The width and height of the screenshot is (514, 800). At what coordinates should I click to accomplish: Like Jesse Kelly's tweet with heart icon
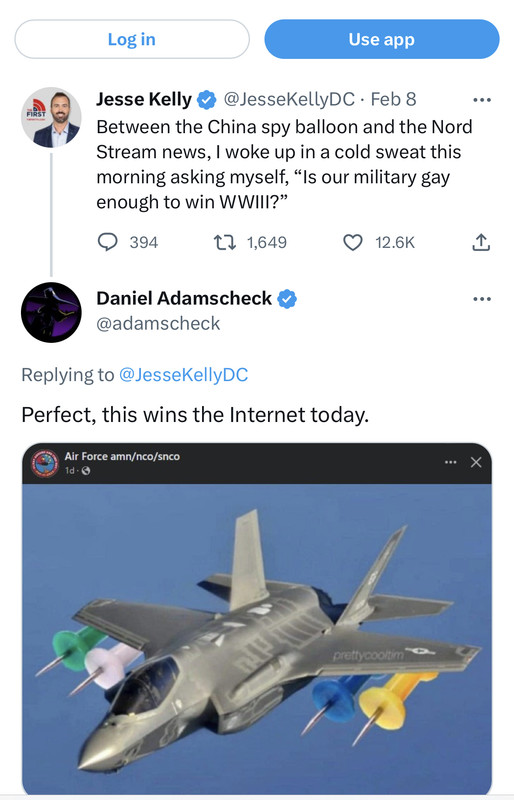pyautogui.click(x=353, y=243)
